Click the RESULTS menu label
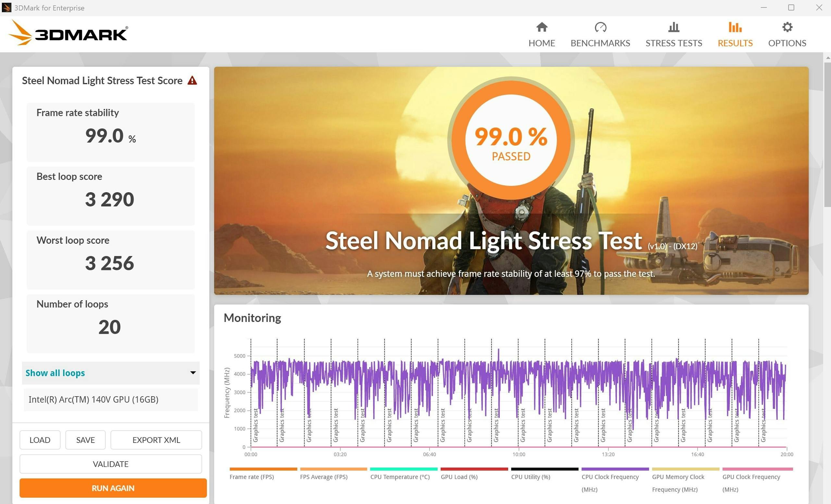This screenshot has height=504, width=831. coord(735,43)
